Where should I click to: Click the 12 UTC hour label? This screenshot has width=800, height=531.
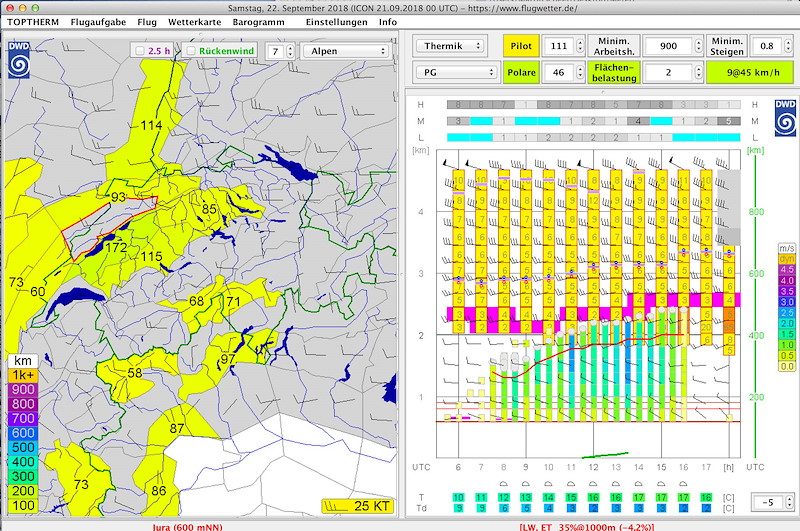tap(593, 467)
